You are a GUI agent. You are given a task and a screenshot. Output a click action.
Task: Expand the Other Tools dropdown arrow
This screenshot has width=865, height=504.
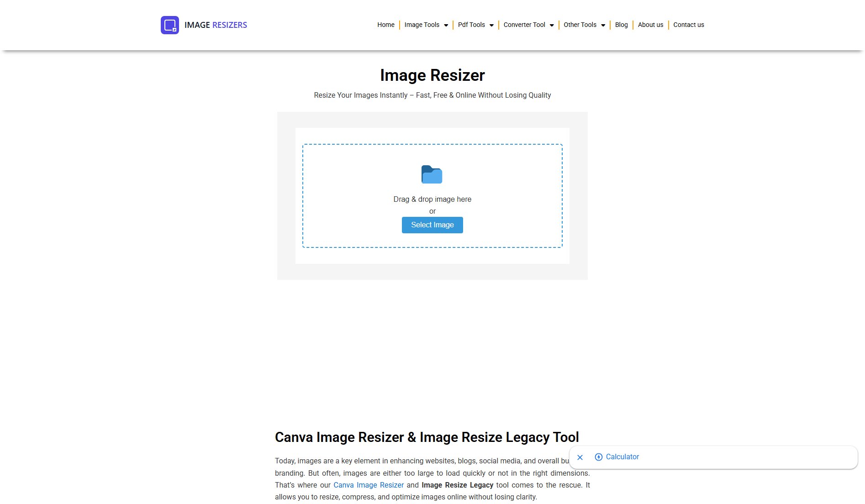603,26
